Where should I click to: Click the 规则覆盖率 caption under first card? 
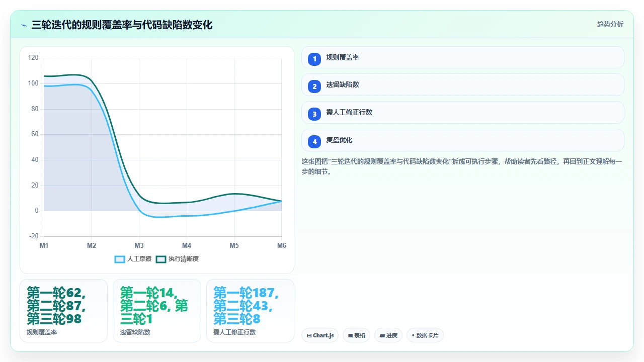pyautogui.click(x=42, y=332)
